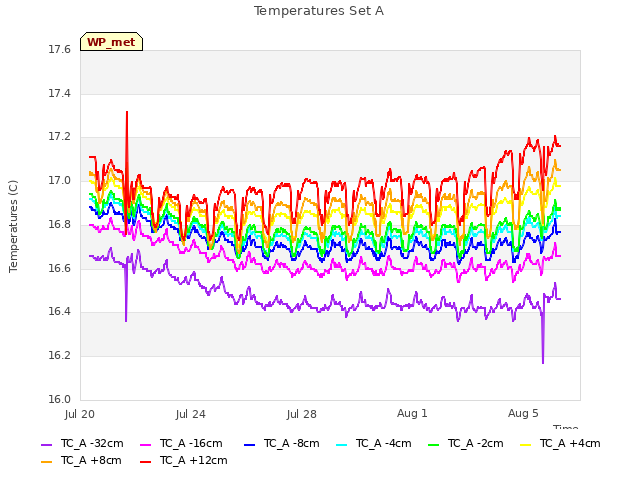The width and height of the screenshot is (640, 480).
Task: Toggle the TC_A -8cm legend entry
Action: point(282,444)
